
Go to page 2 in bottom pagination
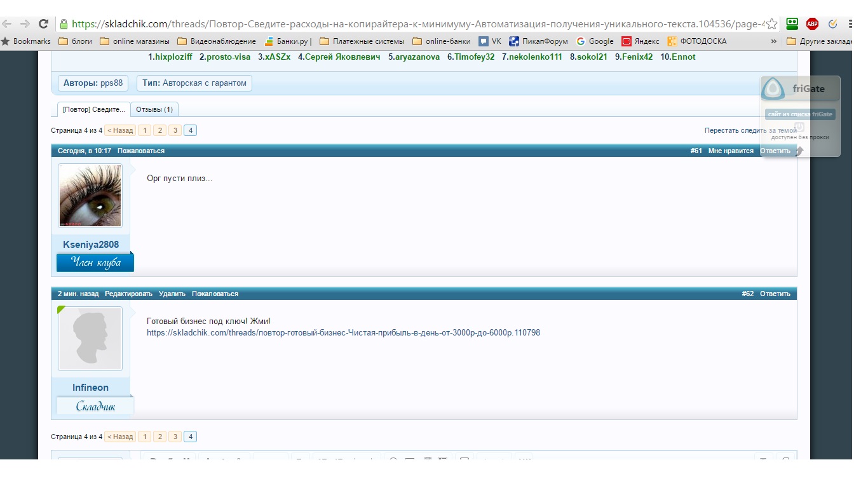tap(159, 437)
